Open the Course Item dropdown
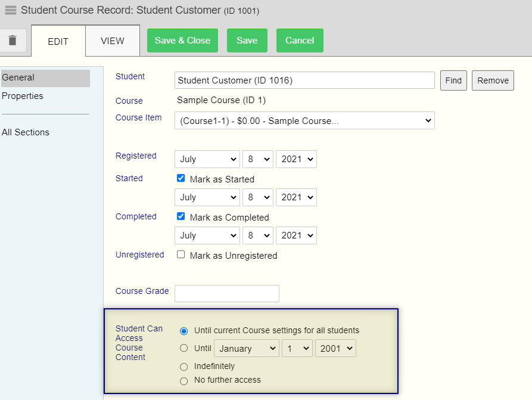Screen dimensions: 532x400 tap(304, 120)
